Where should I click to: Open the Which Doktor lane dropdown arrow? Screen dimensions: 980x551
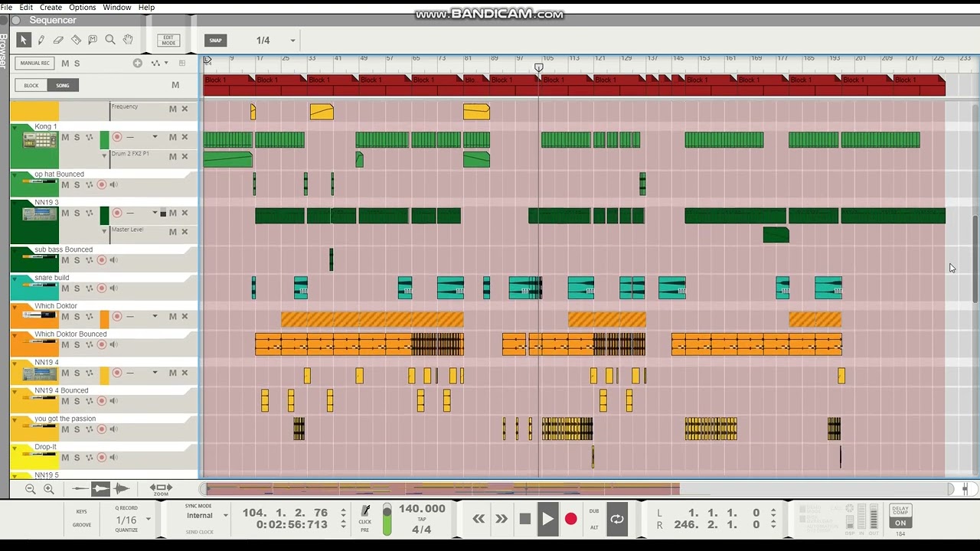click(x=155, y=316)
